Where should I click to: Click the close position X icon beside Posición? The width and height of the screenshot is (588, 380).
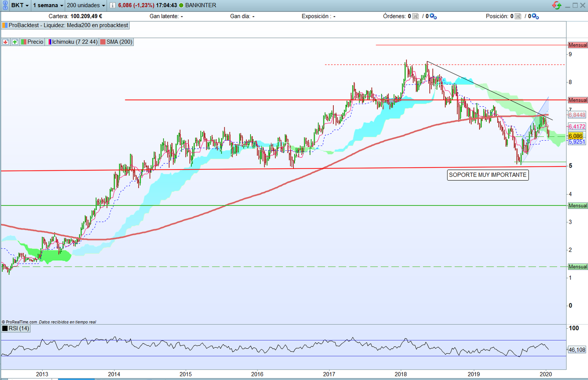[518, 16]
